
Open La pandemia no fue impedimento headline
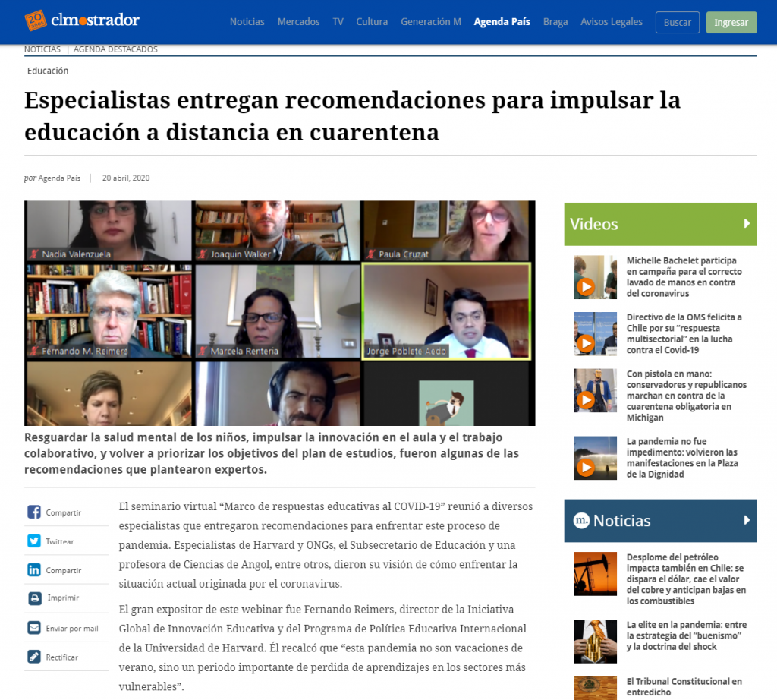pos(682,458)
